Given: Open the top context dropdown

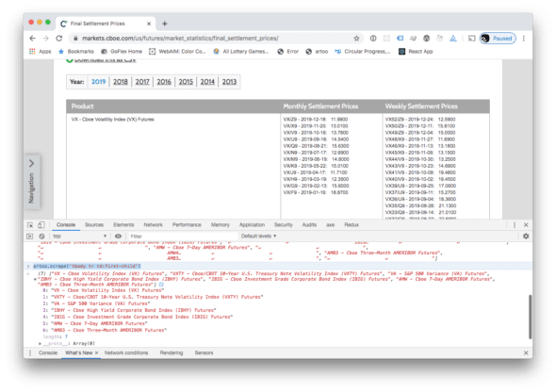Looking at the screenshot, I should (79, 237).
